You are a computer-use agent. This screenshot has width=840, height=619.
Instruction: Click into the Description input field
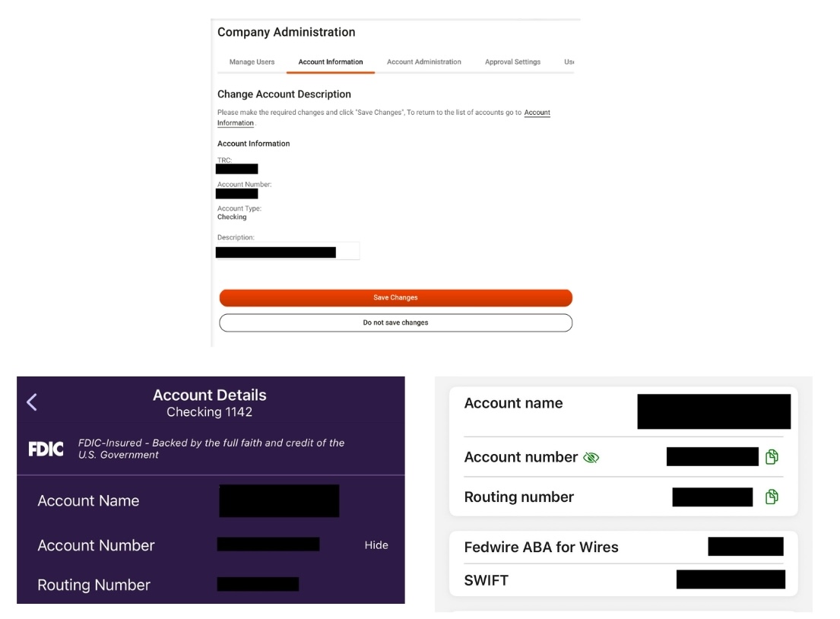[x=287, y=252]
